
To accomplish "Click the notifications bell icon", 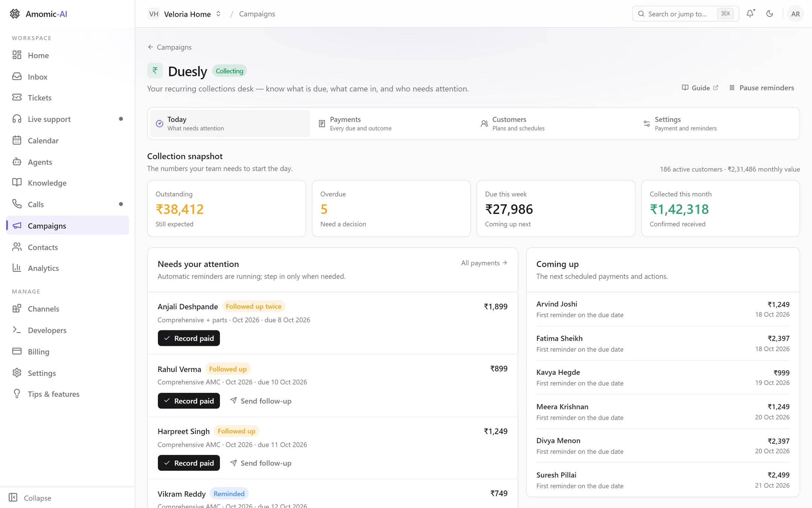I will 750,14.
